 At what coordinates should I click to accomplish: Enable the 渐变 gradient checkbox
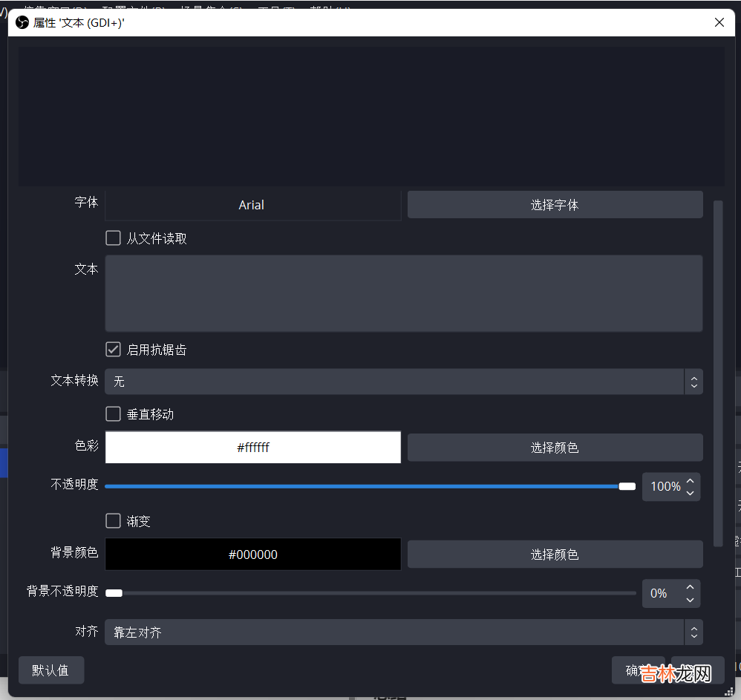coord(114,521)
